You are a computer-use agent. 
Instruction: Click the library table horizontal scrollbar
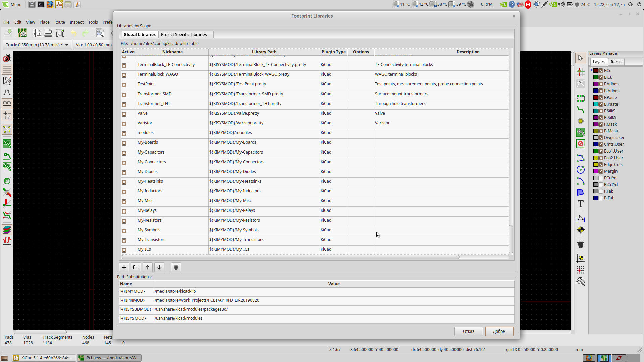290,257
